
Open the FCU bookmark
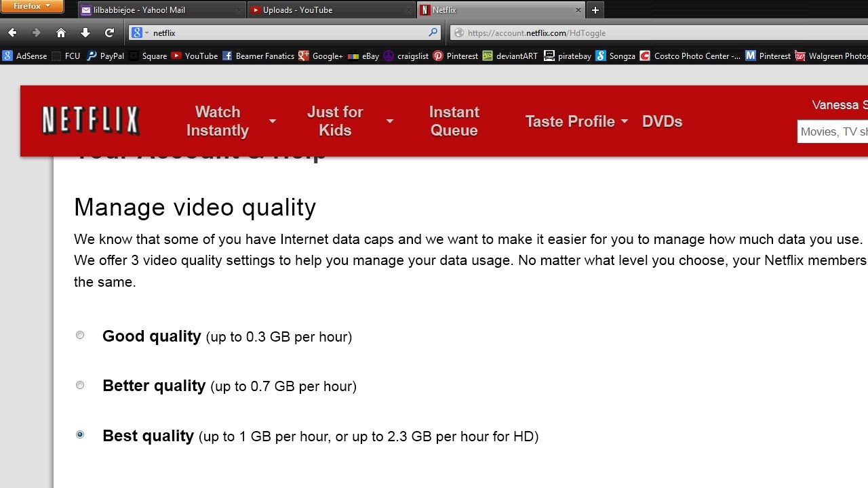[x=66, y=56]
